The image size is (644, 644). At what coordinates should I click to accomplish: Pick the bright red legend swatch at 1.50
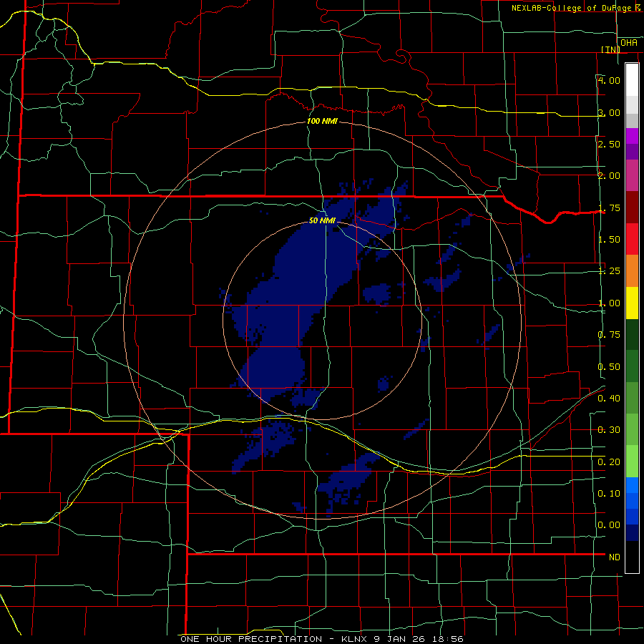click(x=632, y=239)
